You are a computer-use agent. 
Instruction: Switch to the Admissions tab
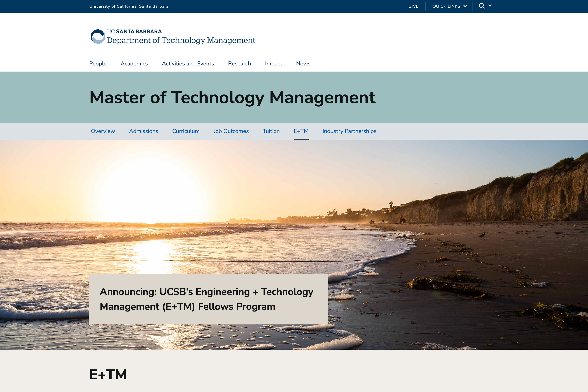click(x=143, y=131)
